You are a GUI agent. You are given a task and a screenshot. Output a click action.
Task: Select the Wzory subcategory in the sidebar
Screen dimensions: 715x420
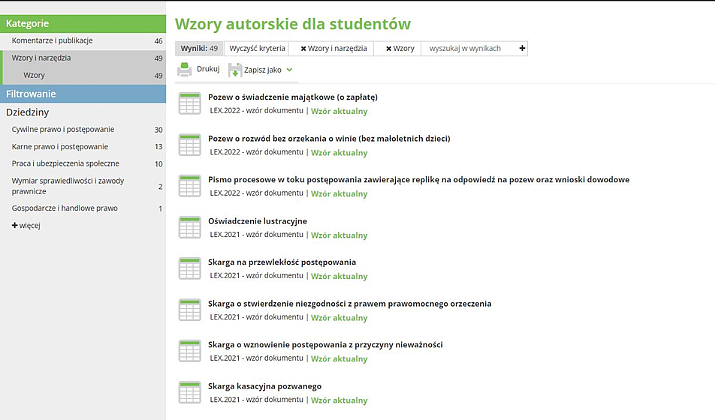click(34, 75)
